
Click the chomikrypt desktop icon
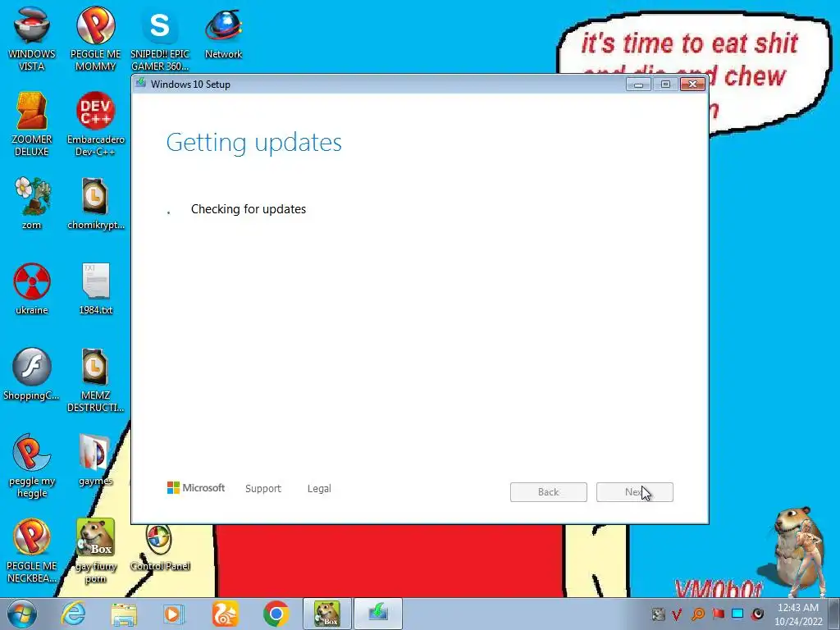tap(95, 203)
